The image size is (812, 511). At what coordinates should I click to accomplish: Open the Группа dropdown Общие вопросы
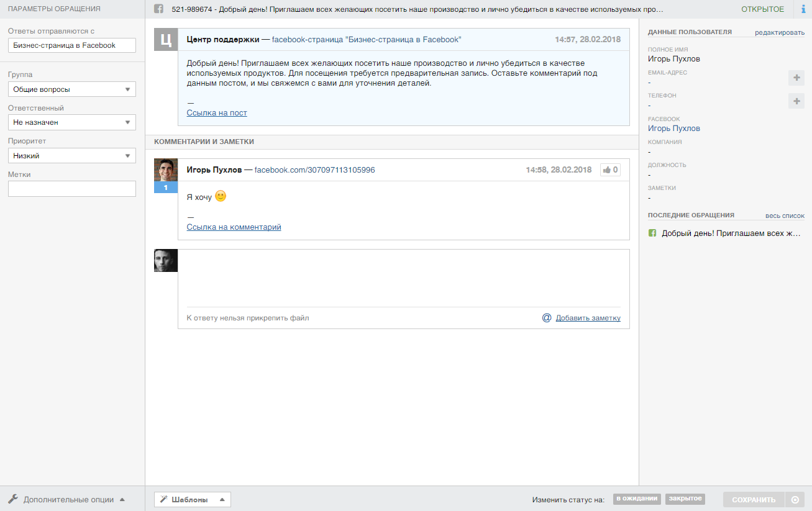pyautogui.click(x=72, y=89)
